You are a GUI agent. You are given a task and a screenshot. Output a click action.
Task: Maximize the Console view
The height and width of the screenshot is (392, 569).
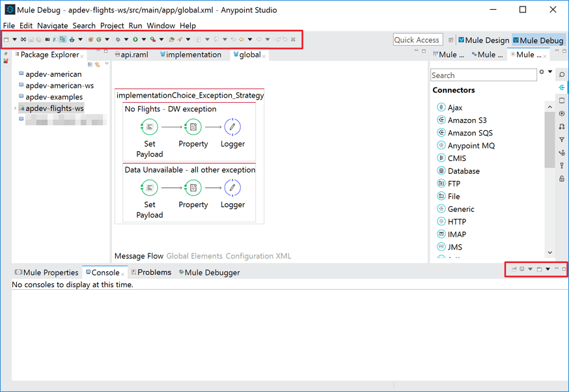(x=564, y=269)
